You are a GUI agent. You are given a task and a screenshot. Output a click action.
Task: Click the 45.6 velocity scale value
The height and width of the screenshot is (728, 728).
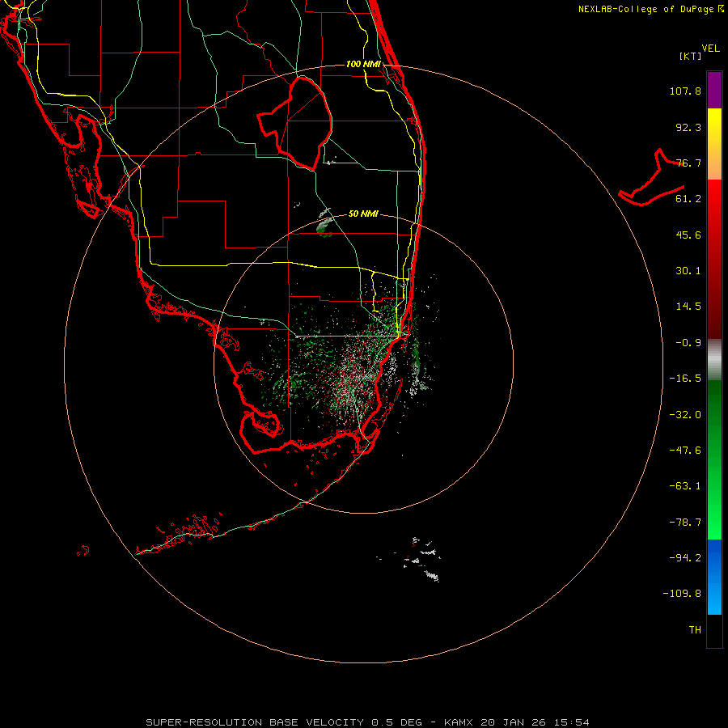(x=688, y=235)
